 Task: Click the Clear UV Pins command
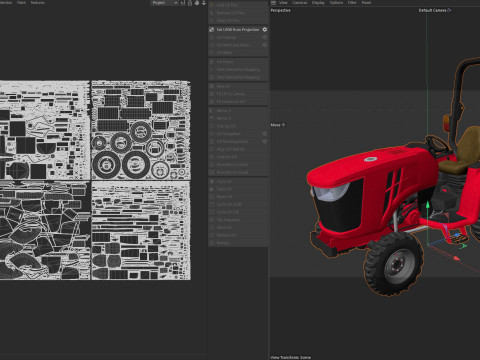(x=238, y=21)
